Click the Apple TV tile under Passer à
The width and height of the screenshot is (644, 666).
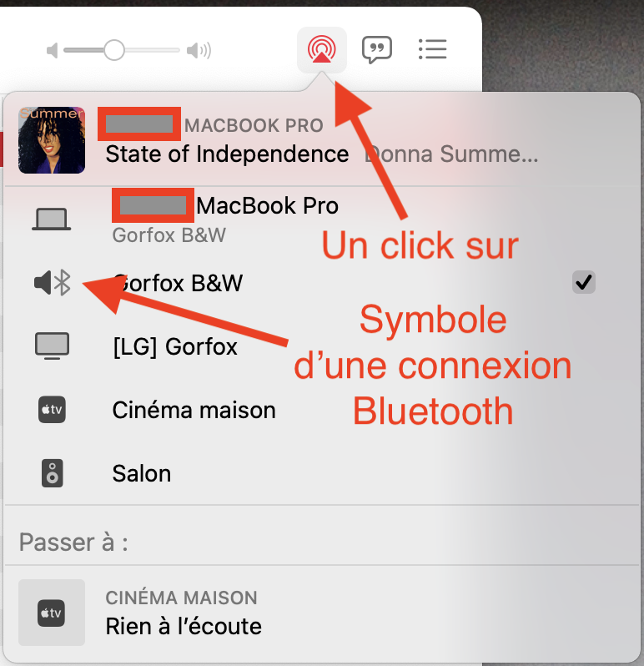pos(52,613)
